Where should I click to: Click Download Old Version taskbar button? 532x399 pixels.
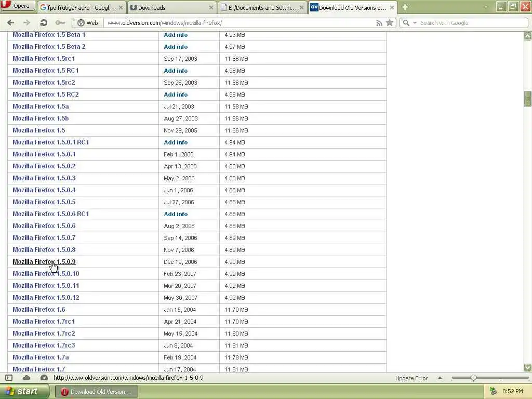tap(96, 392)
